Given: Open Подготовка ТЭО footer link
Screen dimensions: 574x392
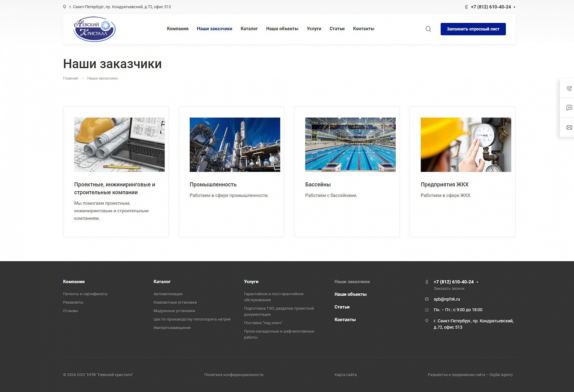Looking at the screenshot, I should (x=279, y=312).
